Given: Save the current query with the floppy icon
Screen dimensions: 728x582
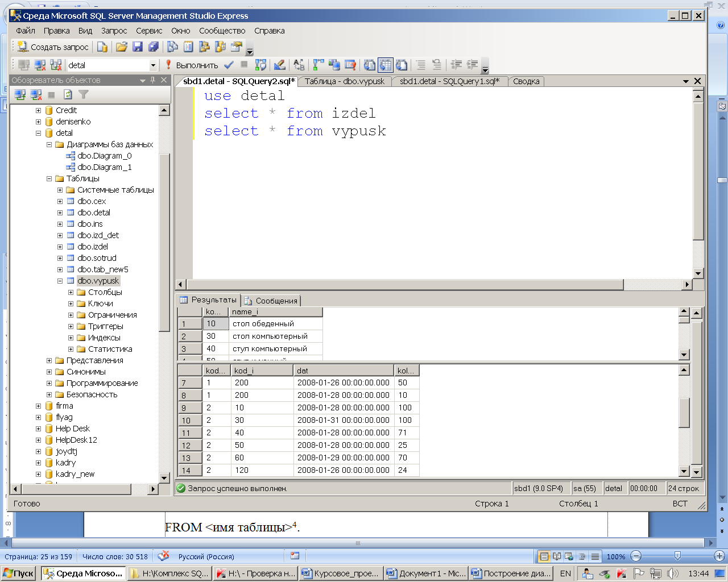Looking at the screenshot, I should (138, 47).
